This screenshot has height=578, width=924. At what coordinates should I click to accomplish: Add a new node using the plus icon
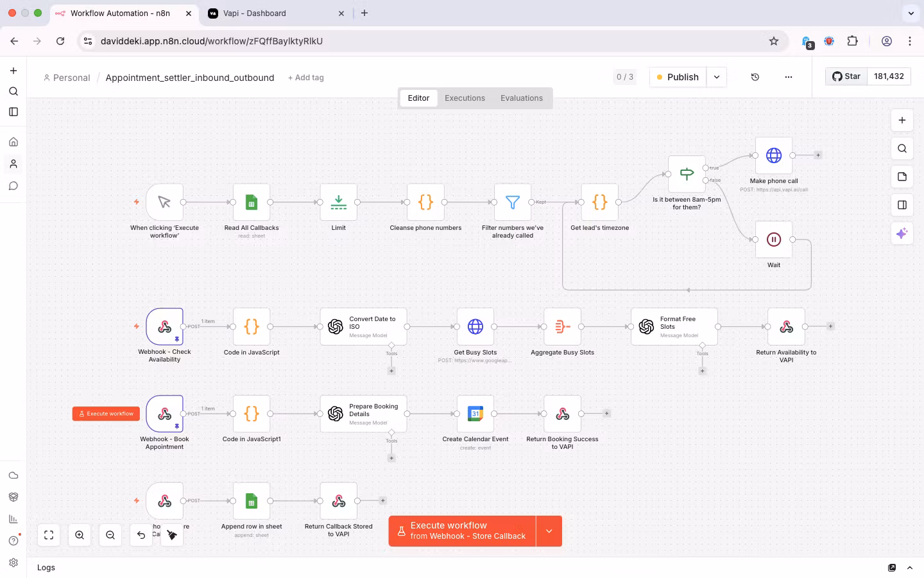902,120
